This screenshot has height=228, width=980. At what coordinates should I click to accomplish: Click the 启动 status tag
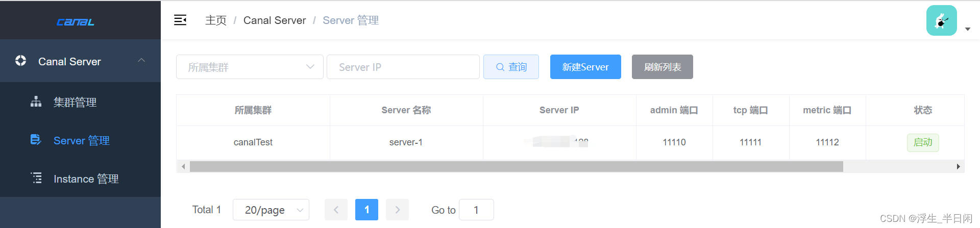coord(923,142)
